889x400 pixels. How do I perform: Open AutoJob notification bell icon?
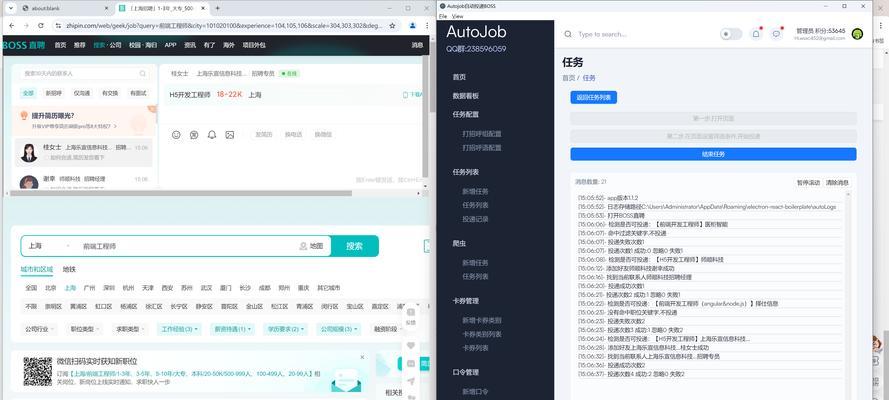tap(756, 34)
